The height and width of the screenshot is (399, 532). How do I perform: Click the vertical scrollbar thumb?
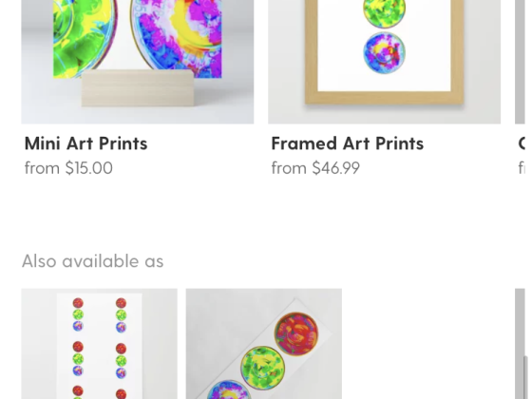(525, 377)
